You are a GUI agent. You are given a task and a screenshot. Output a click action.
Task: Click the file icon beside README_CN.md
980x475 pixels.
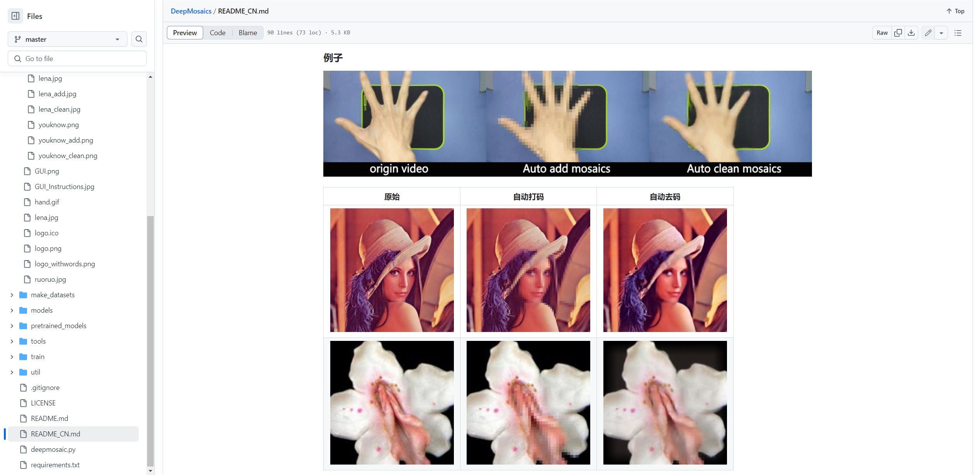point(23,434)
